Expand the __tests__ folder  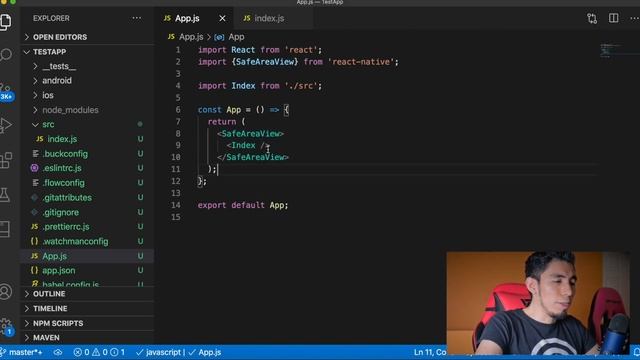87,66
